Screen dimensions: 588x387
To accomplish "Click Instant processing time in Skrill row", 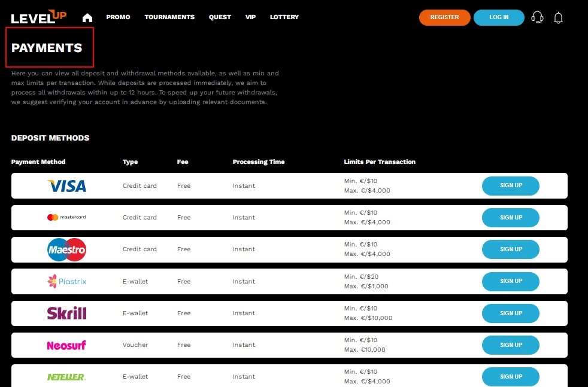I will tap(244, 313).
